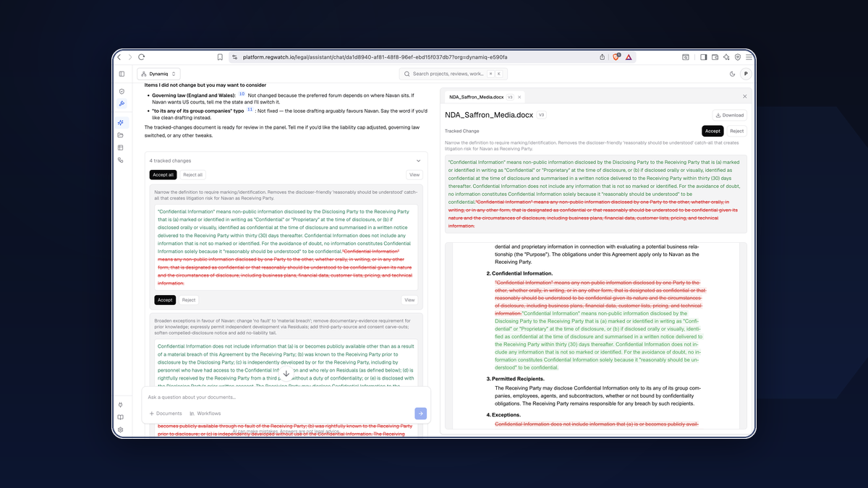Click the Accept all button
Screen dimensions: 868x488
pyautogui.click(x=163, y=175)
